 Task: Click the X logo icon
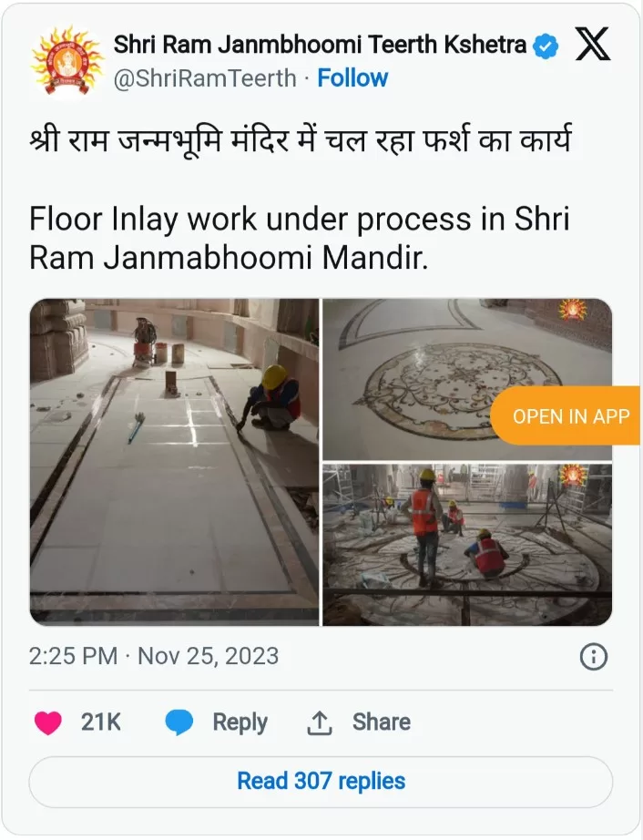(x=592, y=44)
